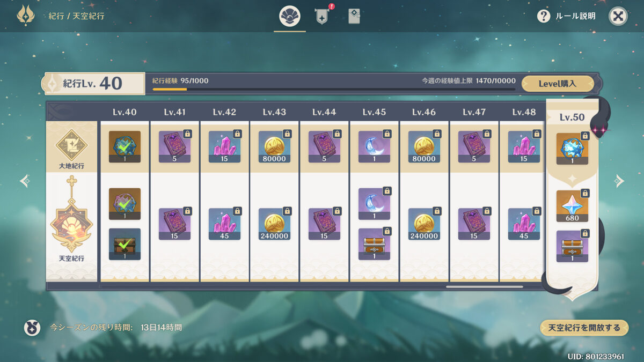Select the Lv.45 locked treasure chest reward
The image size is (644, 362).
[x=375, y=245]
